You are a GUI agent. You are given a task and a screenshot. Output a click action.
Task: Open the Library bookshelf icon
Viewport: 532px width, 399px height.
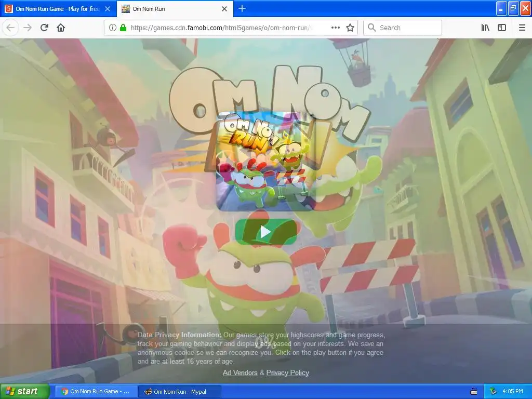485,28
